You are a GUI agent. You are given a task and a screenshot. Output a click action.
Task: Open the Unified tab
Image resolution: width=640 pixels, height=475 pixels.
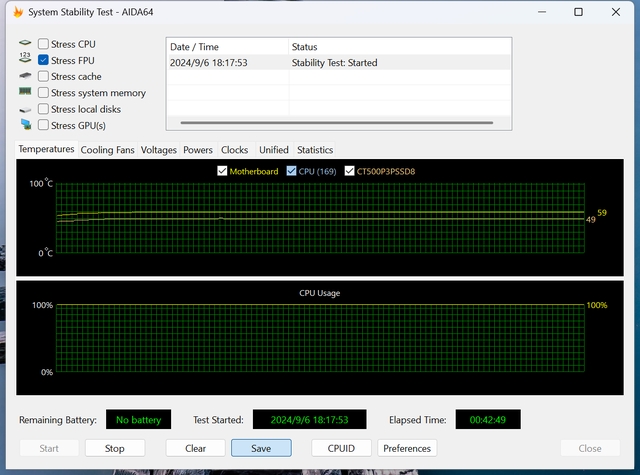click(274, 150)
